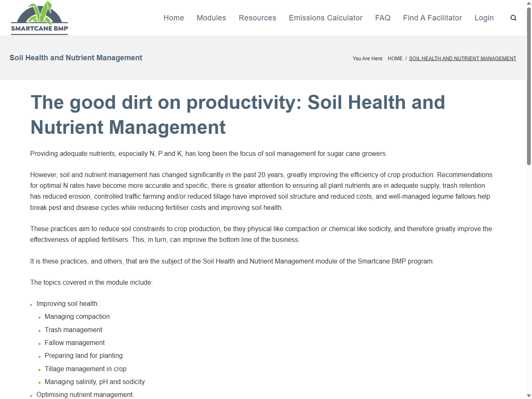Click the scrollbar up arrow

528,3
